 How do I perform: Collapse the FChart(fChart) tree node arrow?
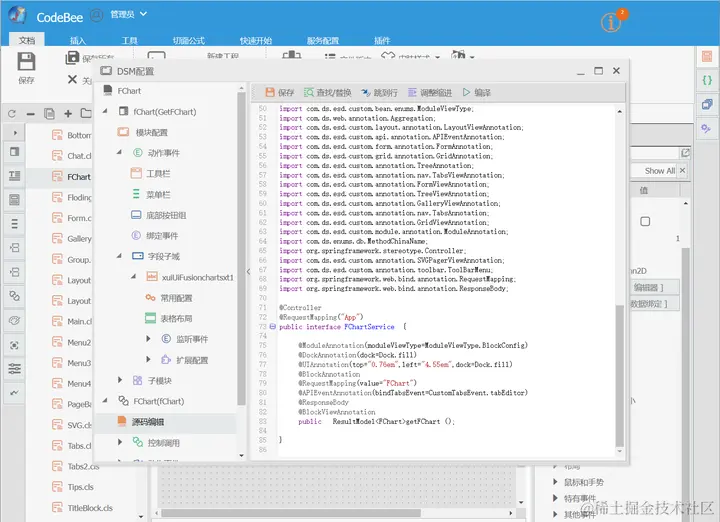click(x=105, y=400)
